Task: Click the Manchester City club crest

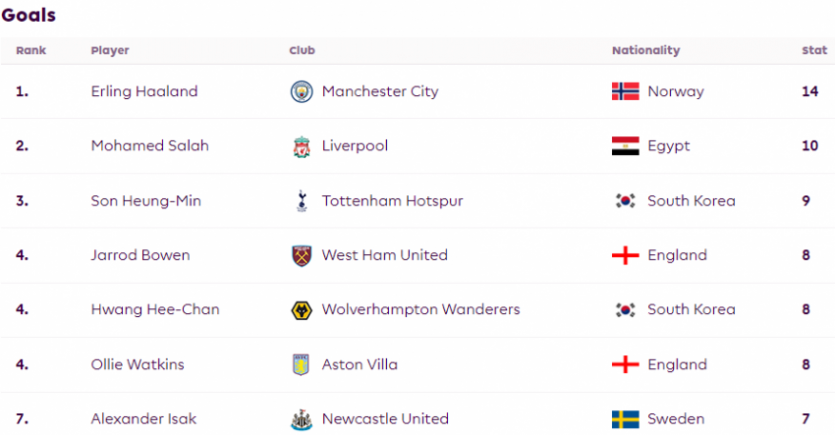Action: point(301,92)
